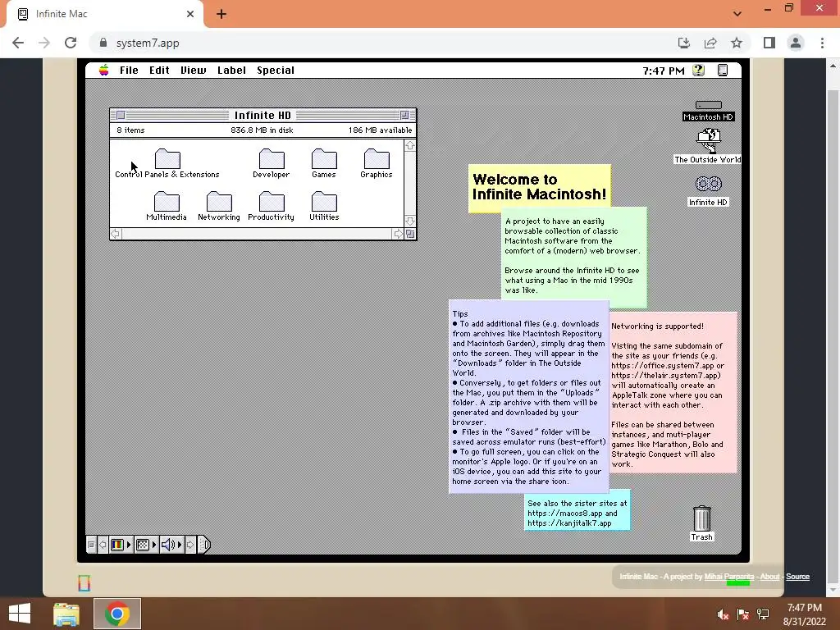The height and width of the screenshot is (630, 840).
Task: Click the Welcome to Infinite Macintosh sticky note
Action: [540, 187]
